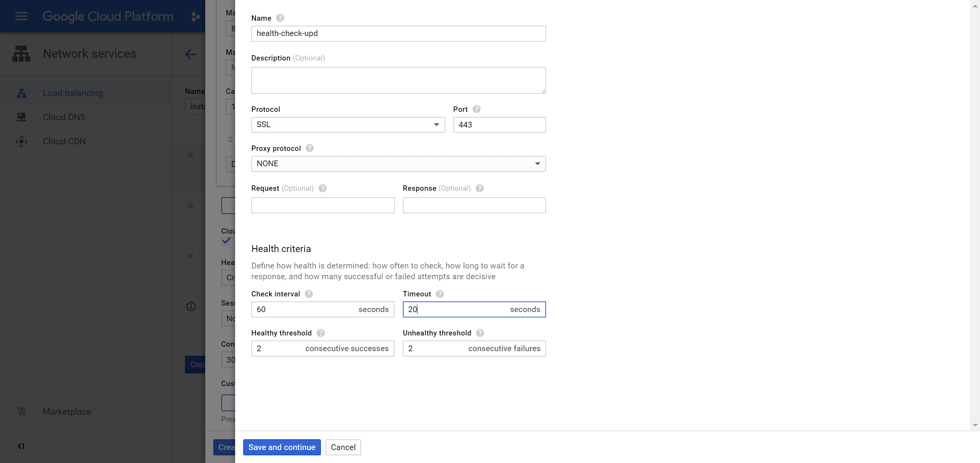Screen dimensions: 980x463
Task: Click the Marketplace cart icon
Action: (x=21, y=412)
